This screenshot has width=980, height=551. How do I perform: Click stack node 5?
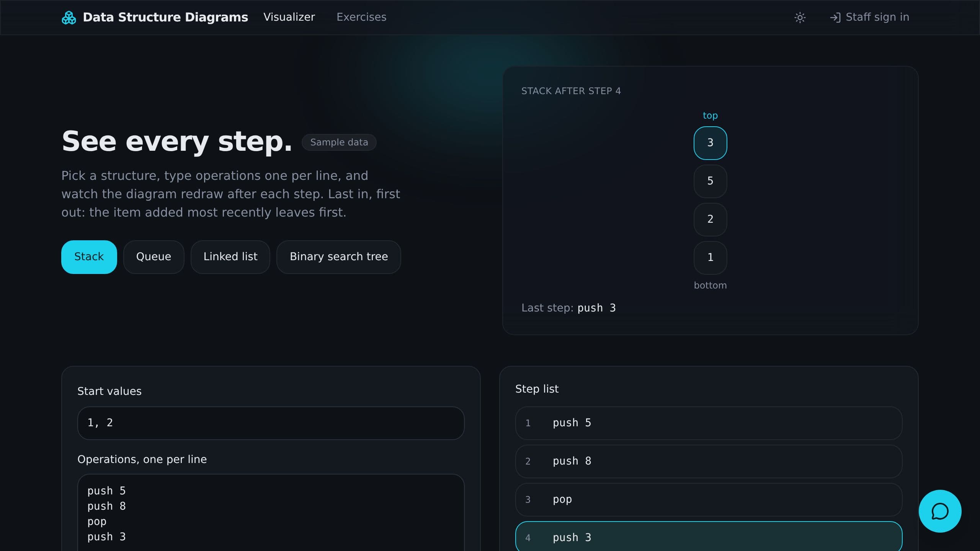coord(710,181)
